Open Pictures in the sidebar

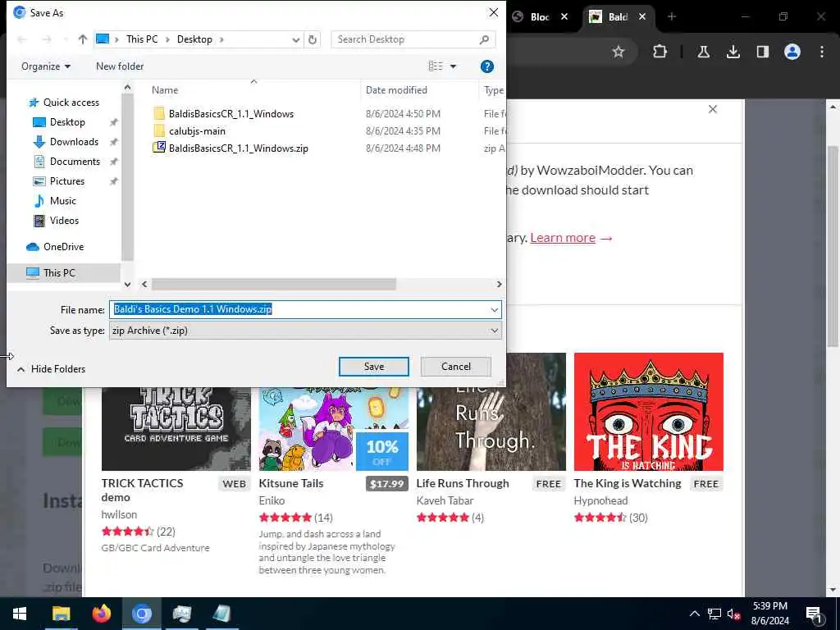click(x=67, y=181)
